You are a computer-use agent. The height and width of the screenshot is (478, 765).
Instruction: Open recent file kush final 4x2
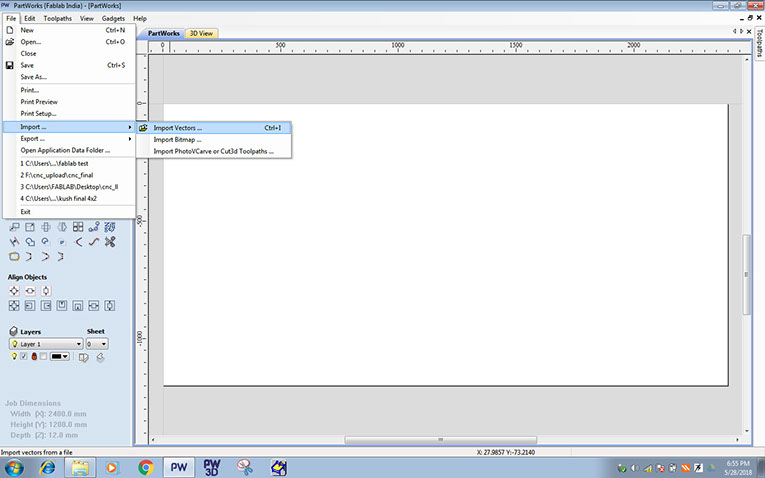(69, 199)
